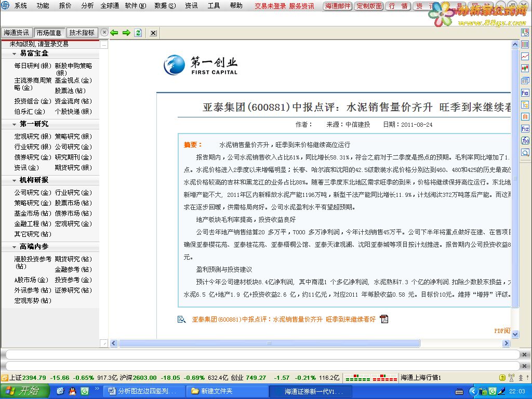Show hidden tray icons with the blue arrow
The width and height of the screenshot is (532, 399).
click(x=473, y=391)
